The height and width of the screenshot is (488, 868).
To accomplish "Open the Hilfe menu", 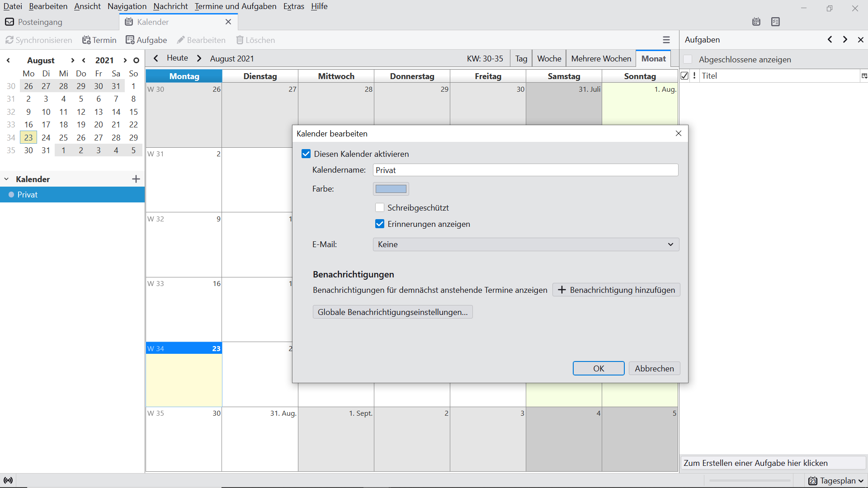I will 319,6.
